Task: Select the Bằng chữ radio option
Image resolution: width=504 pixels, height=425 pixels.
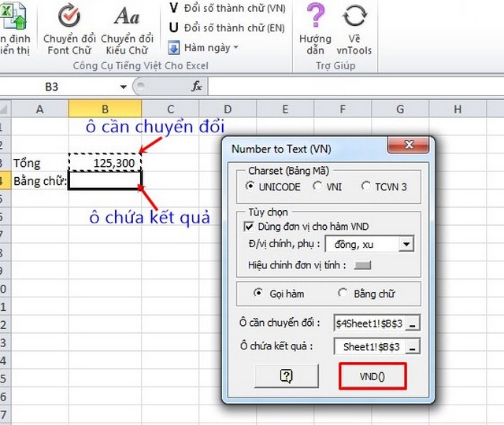Action: [343, 293]
